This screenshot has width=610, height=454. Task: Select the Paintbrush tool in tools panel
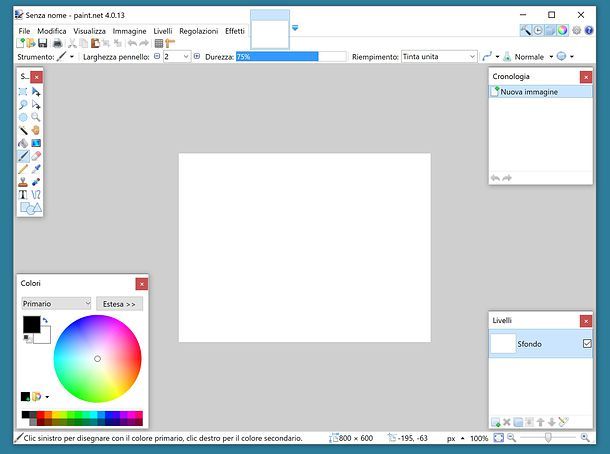coord(23,156)
